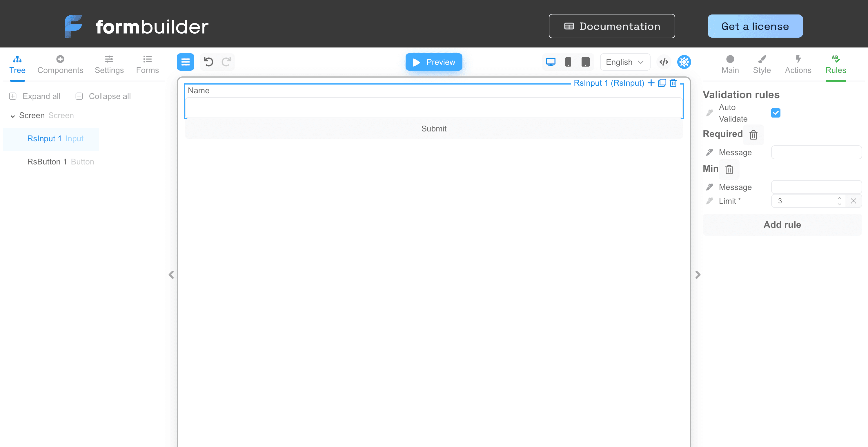Collapse the Screen tree node
The image size is (868, 447).
coord(13,116)
